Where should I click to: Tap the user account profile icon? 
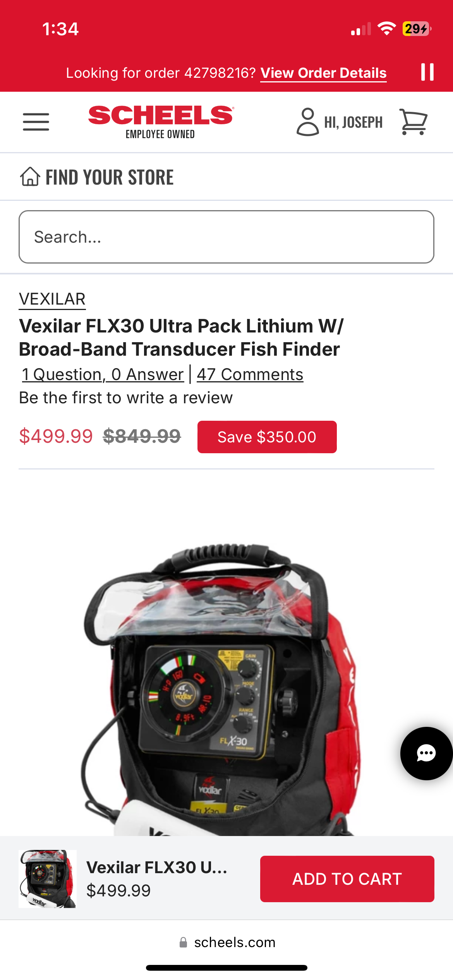tap(308, 122)
